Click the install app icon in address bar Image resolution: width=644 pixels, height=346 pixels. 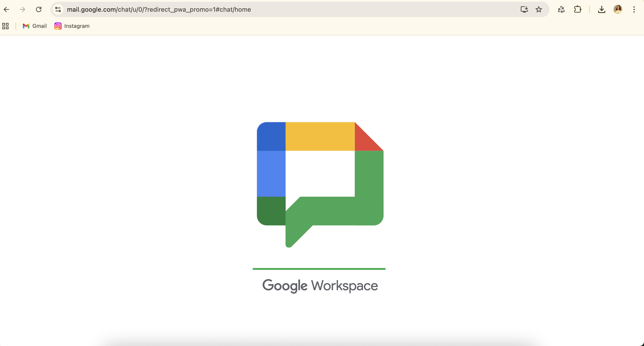point(524,9)
